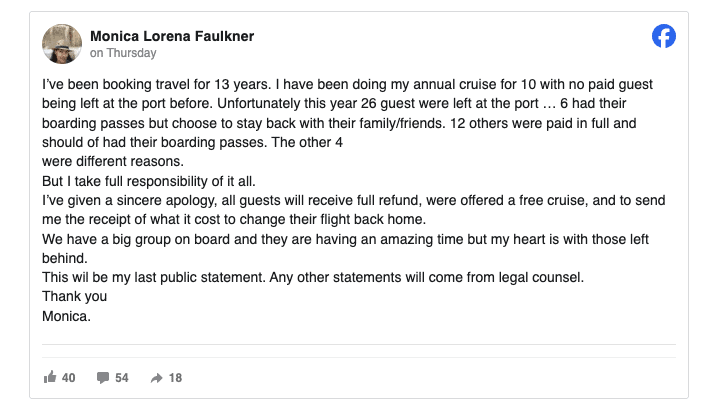Open Monica Lorena Faulkner's profile picture
701x412 pixels.
[x=62, y=44]
